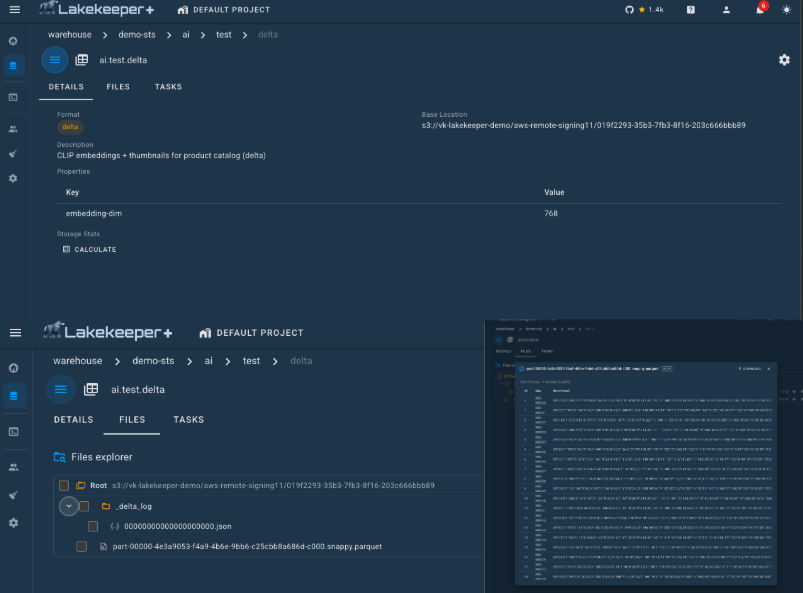
Task: Click the table grid icon on the Details page
Action: (82, 60)
